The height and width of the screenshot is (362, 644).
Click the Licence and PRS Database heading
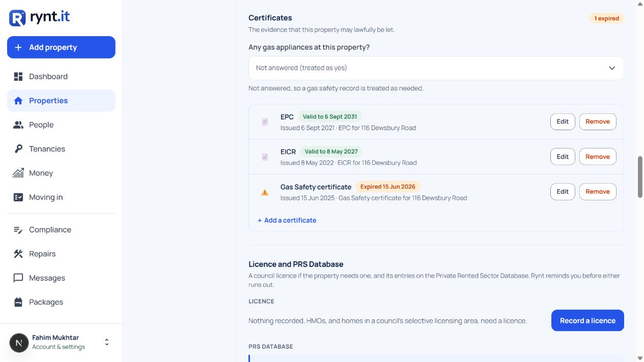pyautogui.click(x=296, y=264)
